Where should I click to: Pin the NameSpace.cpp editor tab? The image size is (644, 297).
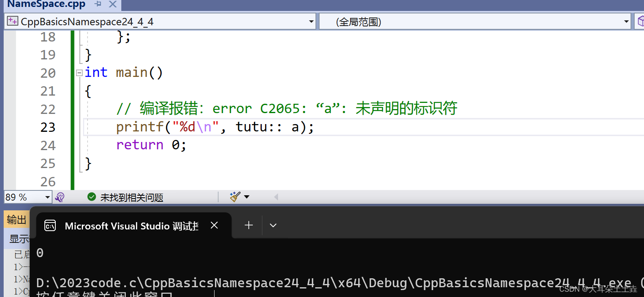coord(98,4)
